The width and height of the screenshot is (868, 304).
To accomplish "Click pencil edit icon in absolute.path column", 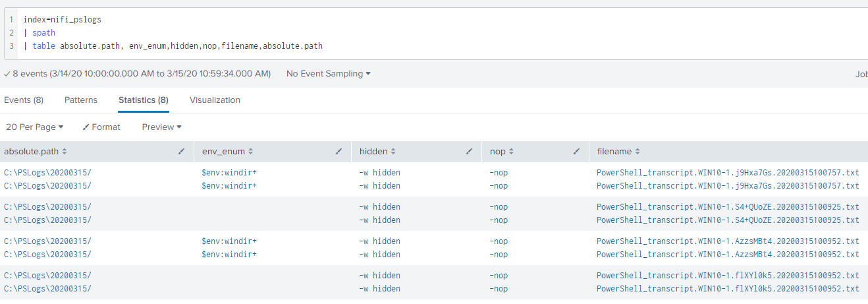I will click(x=181, y=152).
